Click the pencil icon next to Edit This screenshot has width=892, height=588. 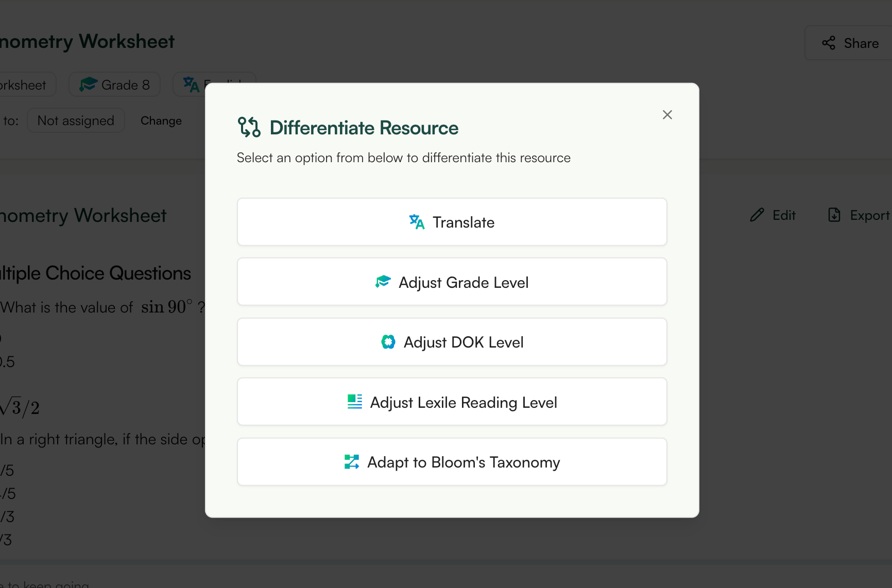(757, 215)
